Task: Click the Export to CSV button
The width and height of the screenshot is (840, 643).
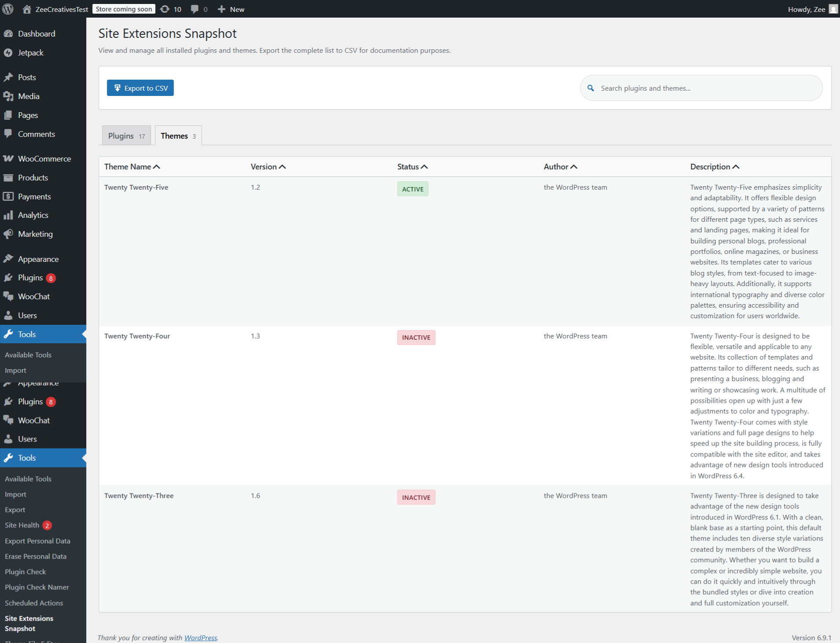Action: (140, 88)
